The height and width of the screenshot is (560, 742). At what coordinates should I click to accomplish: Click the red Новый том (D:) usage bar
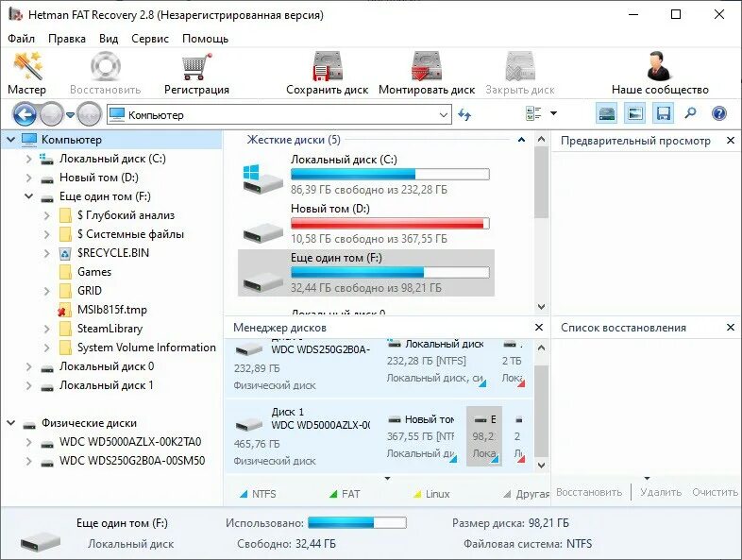[390, 224]
